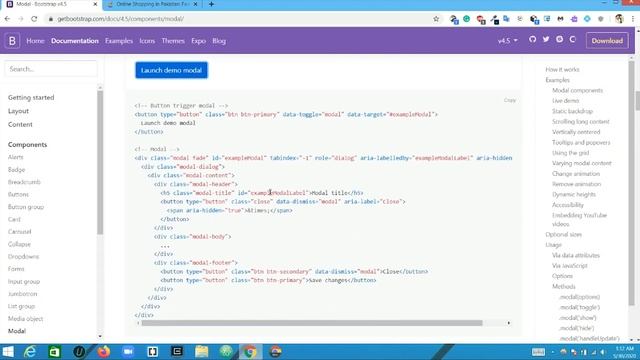Image resolution: width=640 pixels, height=360 pixels.
Task: Jump to Static backdrop section
Action: coord(572,111)
